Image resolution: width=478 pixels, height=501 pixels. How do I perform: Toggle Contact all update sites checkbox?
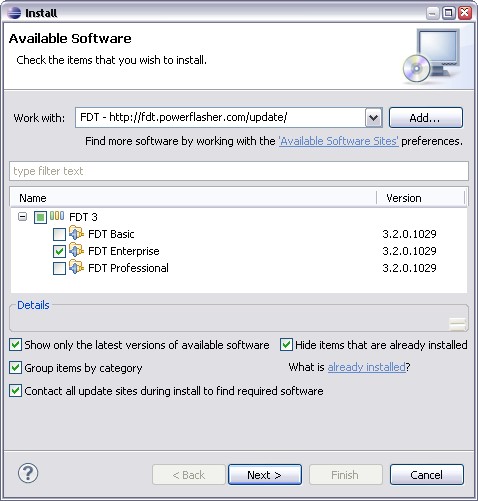(x=16, y=391)
